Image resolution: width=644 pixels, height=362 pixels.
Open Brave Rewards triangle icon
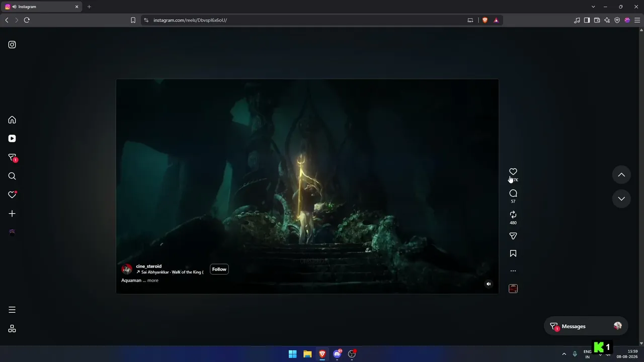[496, 20]
